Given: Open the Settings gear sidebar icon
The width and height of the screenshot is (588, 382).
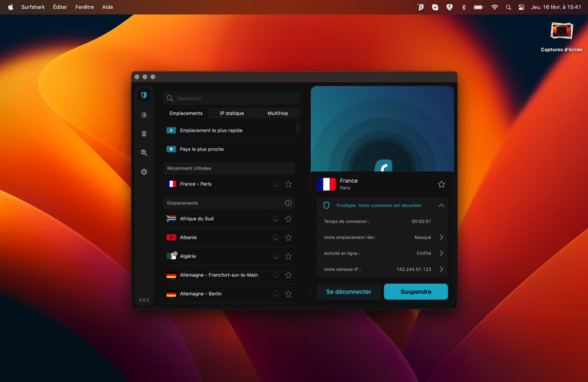Looking at the screenshot, I should coord(144,172).
